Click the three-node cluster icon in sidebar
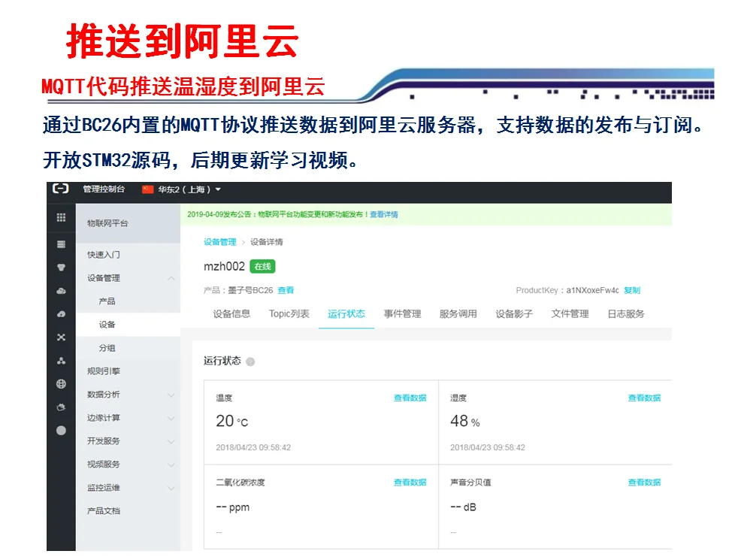This screenshot has width=735, height=560. (61, 361)
